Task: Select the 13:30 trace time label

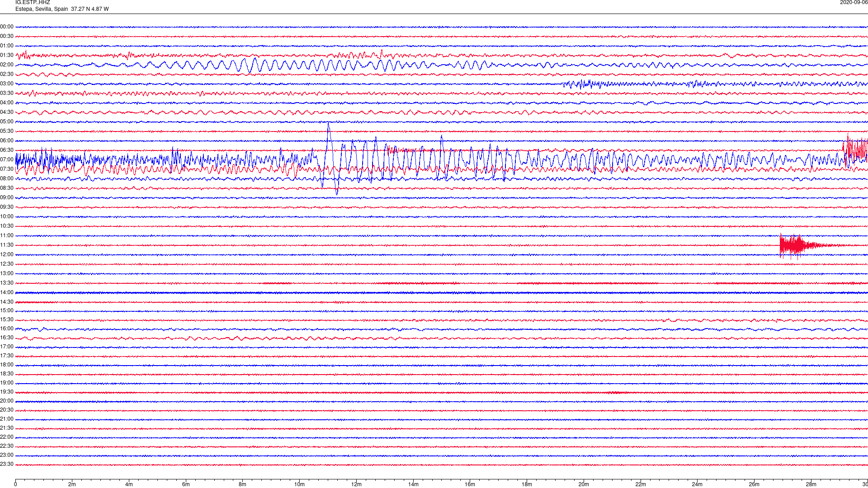Action: [x=7, y=283]
